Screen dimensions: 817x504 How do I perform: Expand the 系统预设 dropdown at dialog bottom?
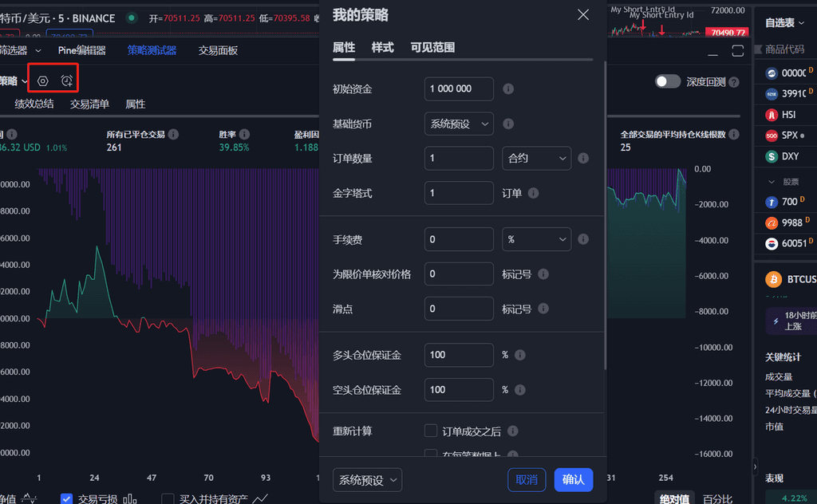coord(367,480)
